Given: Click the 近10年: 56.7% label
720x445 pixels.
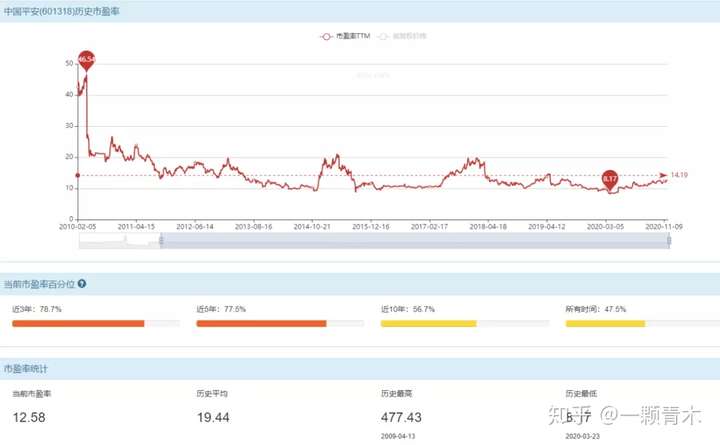Looking at the screenshot, I should pos(408,310).
